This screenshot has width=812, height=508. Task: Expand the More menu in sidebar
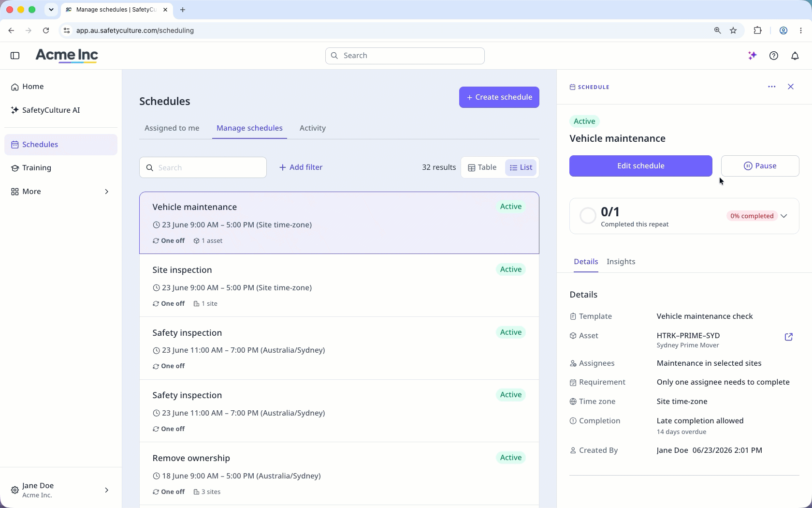click(x=61, y=192)
